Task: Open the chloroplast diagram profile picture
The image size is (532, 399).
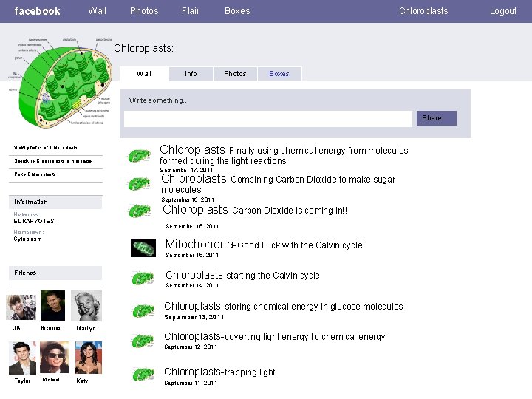Action: 61,83
